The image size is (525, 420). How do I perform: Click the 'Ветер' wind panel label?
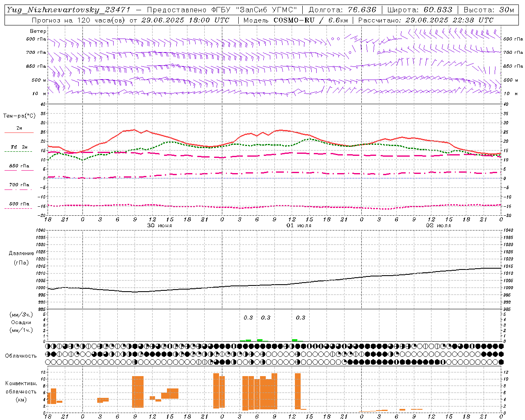click(38, 31)
